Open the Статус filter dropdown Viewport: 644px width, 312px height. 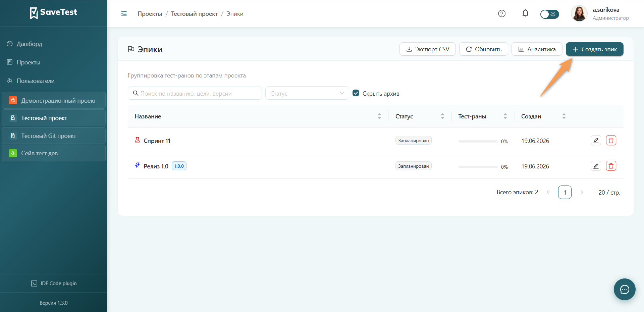coord(307,93)
